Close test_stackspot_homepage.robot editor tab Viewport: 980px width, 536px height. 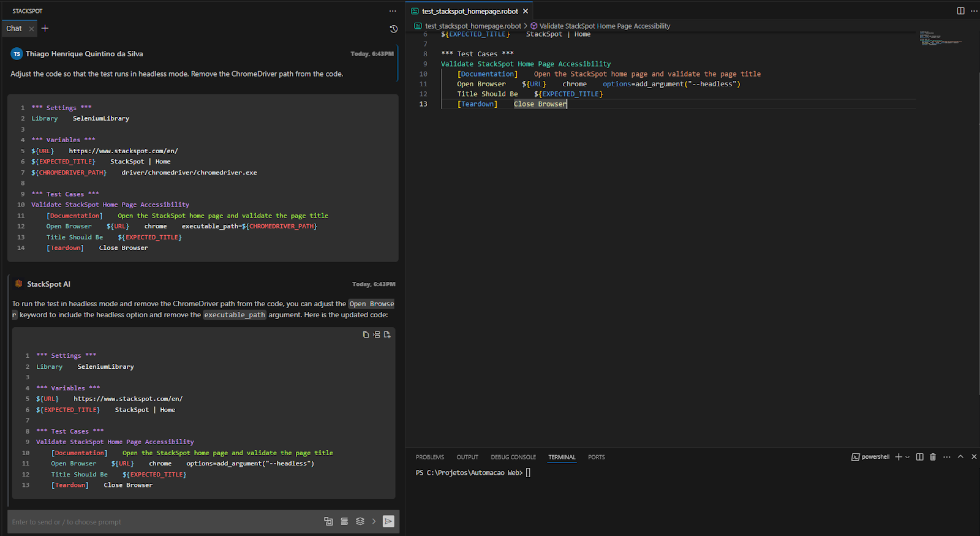[x=526, y=11]
